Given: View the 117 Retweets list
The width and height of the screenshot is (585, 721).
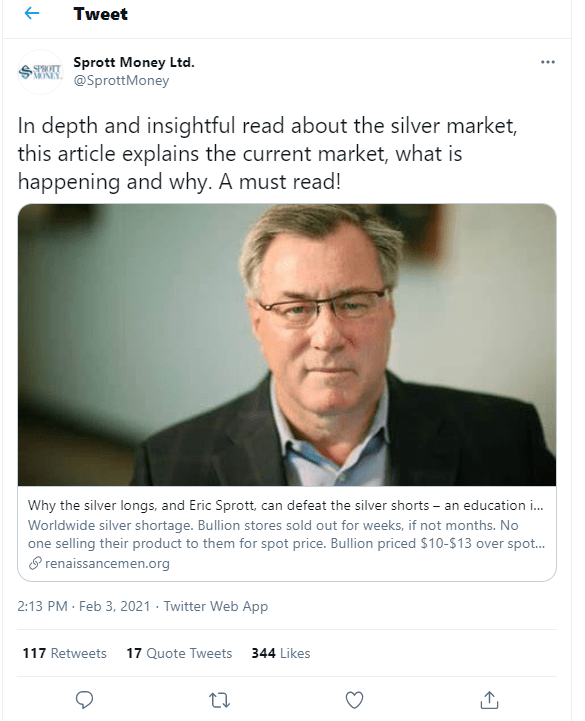Looking at the screenshot, I should (x=64, y=653).
